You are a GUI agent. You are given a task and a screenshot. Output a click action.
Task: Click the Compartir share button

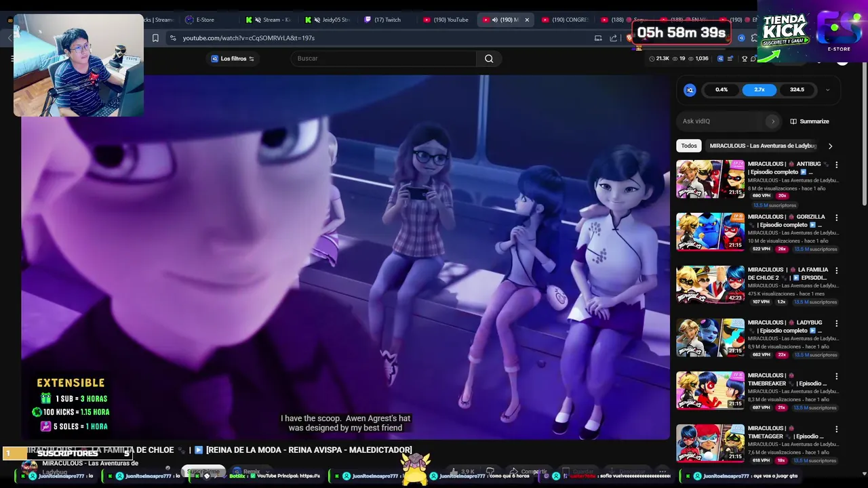pyautogui.click(x=529, y=471)
